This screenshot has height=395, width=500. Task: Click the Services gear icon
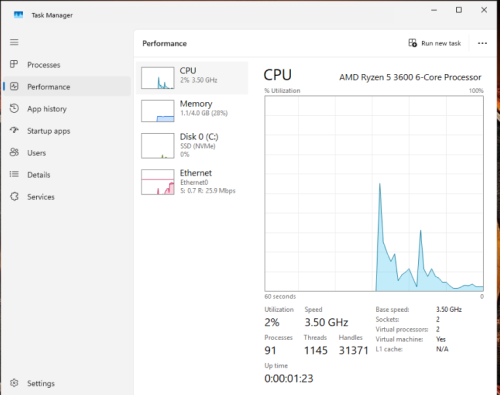pos(14,197)
